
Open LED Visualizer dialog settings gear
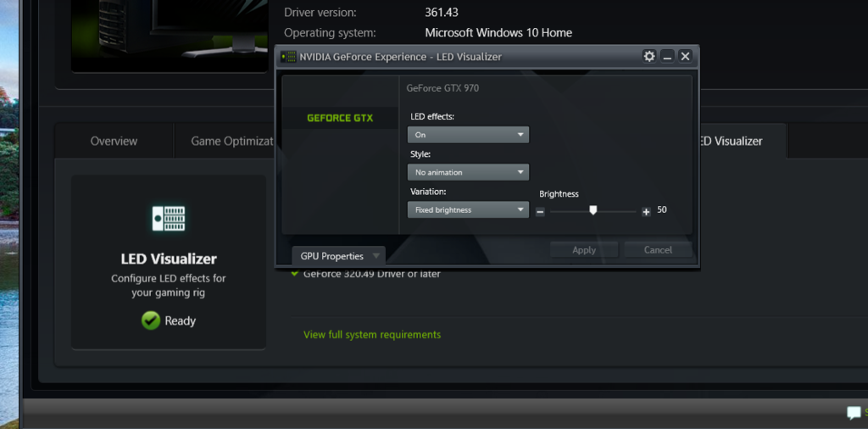[x=648, y=56]
